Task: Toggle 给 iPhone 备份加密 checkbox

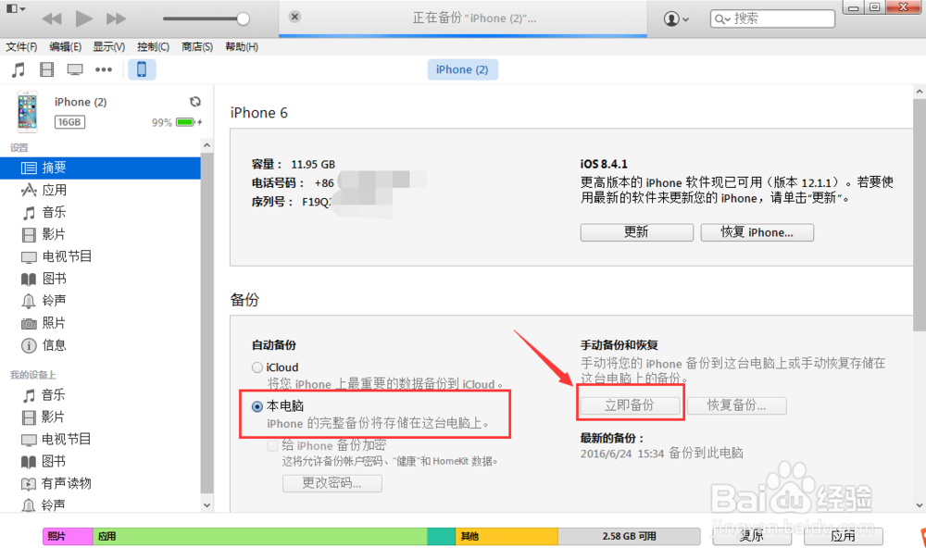Action: (x=272, y=446)
